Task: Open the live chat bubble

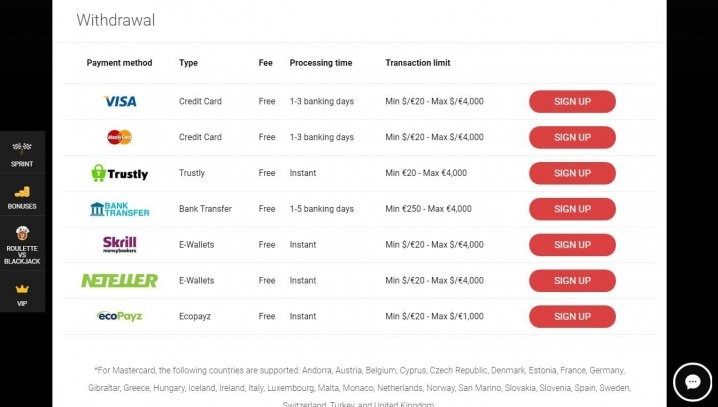Action: (x=691, y=381)
